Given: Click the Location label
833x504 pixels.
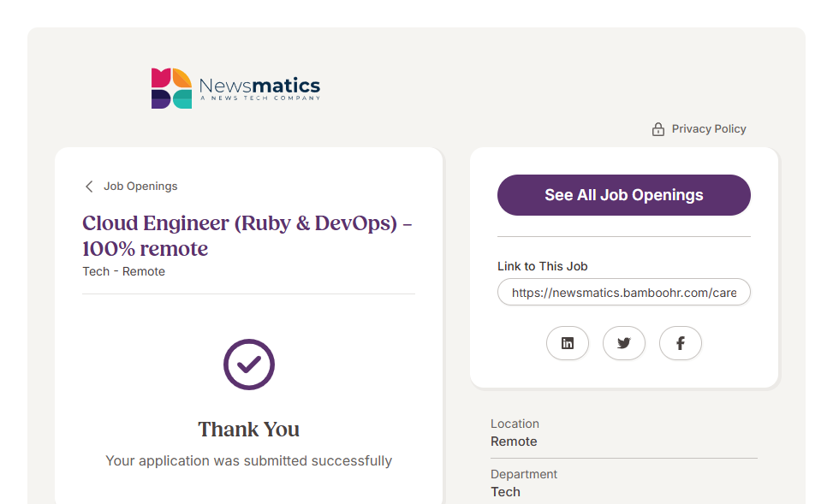Looking at the screenshot, I should 515,424.
